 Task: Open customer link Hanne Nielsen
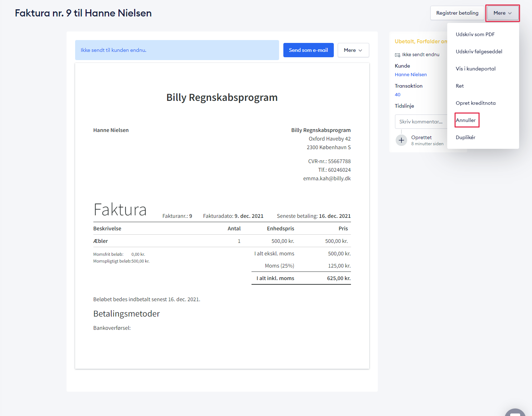[411, 74]
